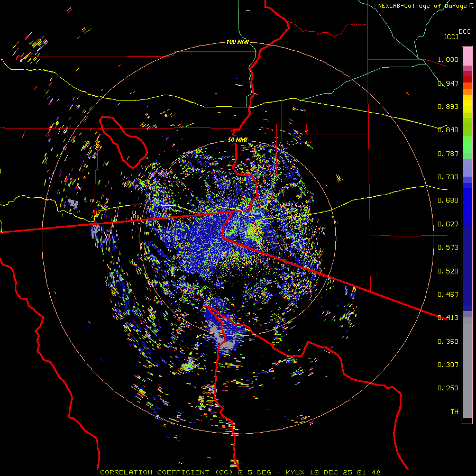The height and width of the screenshot is (476, 476).
Task: Select the 0.733 scale value
Action: pos(448,177)
